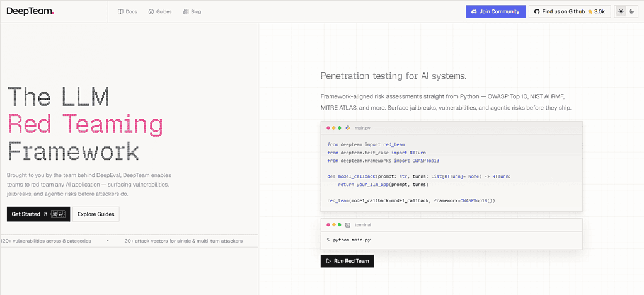The width and height of the screenshot is (644, 295).
Task: Select the Blog navigation item
Action: tap(192, 12)
